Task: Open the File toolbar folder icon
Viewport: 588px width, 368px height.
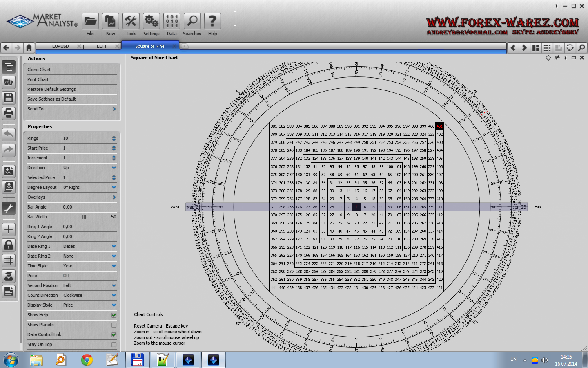Action: click(90, 21)
